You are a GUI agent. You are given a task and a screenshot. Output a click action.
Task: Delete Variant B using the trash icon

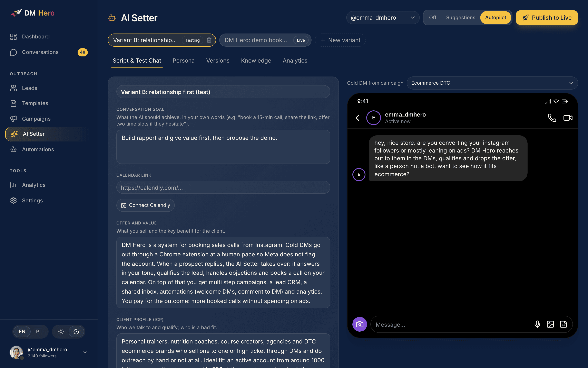pos(209,40)
